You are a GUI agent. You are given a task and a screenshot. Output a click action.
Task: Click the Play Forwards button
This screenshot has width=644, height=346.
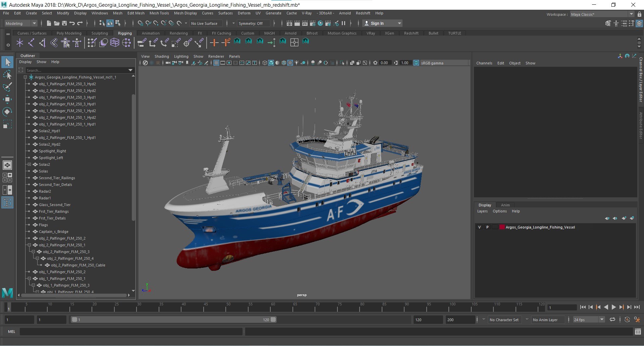[613, 307]
